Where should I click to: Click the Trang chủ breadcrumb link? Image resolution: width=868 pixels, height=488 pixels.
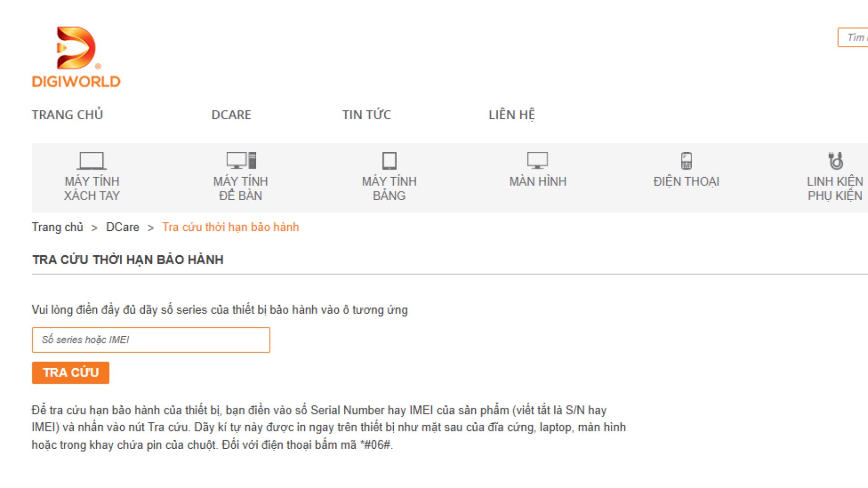tap(57, 227)
